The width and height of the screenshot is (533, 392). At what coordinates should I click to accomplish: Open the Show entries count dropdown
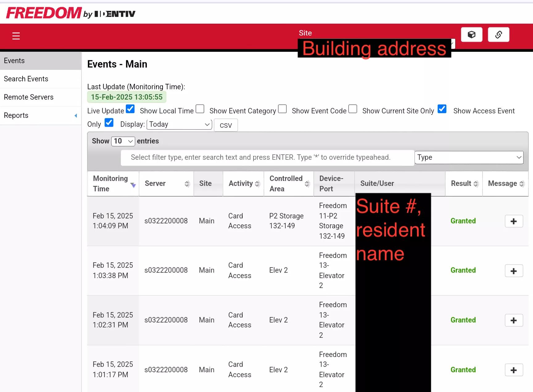click(123, 141)
